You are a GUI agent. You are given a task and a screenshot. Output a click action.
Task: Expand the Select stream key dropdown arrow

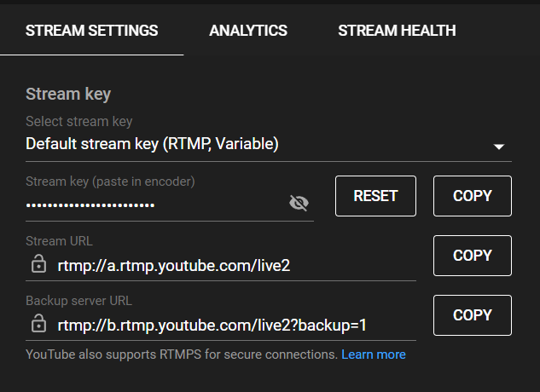coord(499,147)
